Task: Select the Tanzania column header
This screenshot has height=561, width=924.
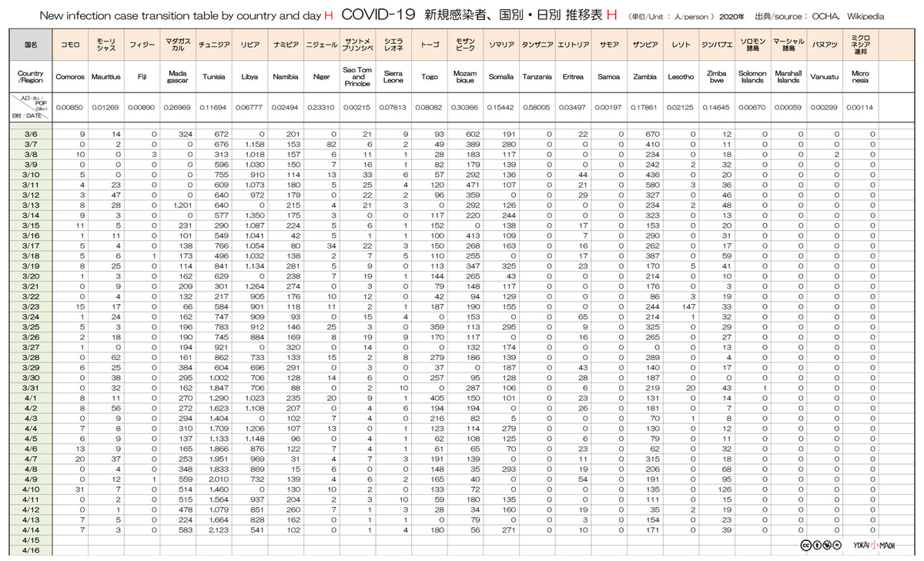Action: tap(537, 77)
